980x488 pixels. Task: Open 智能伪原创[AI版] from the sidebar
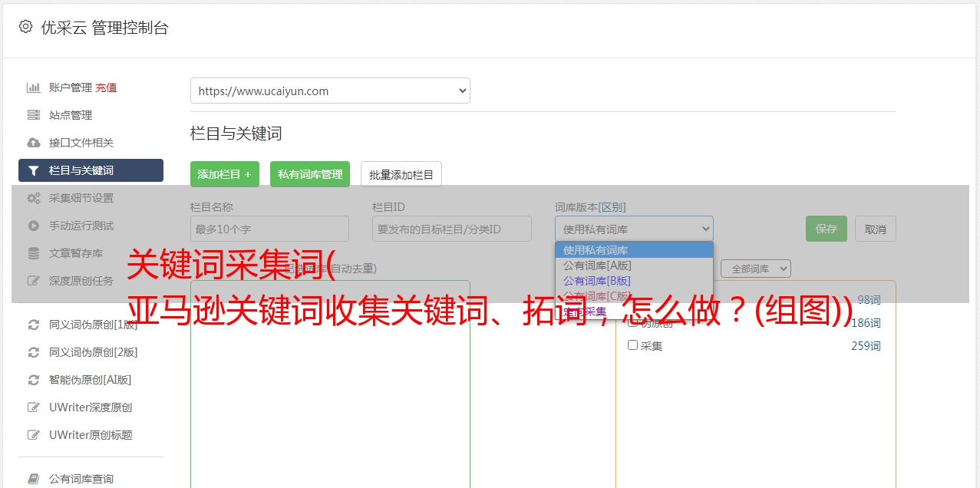pos(91,380)
